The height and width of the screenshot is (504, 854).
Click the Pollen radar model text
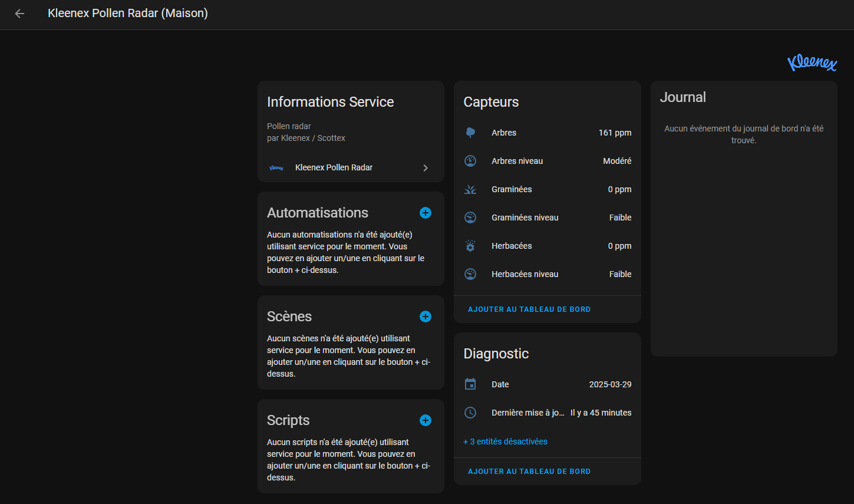pyautogui.click(x=289, y=126)
